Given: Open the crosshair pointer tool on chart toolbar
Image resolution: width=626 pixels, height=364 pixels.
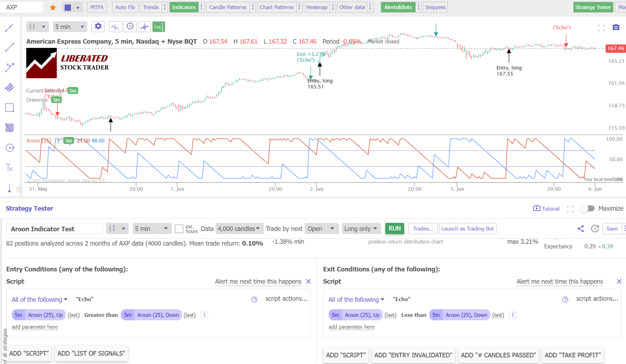Looking at the screenshot, I should (x=144, y=27).
